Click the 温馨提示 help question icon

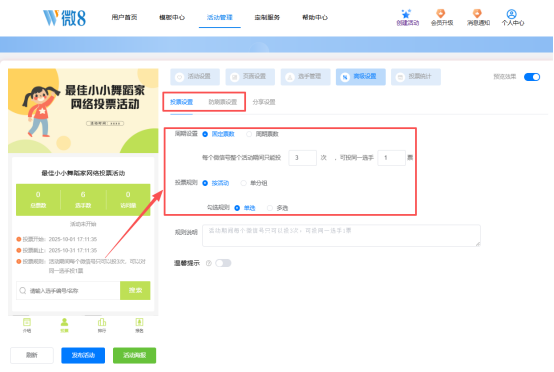[208, 263]
